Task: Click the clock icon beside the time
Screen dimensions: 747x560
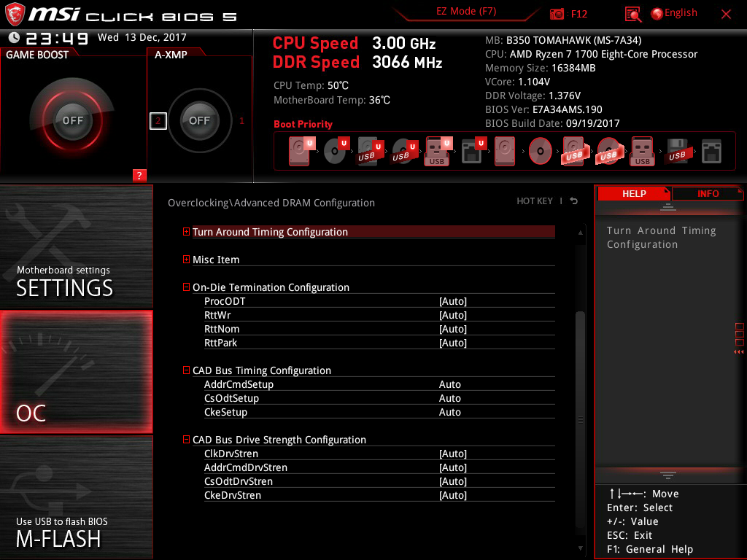Action: point(15,37)
